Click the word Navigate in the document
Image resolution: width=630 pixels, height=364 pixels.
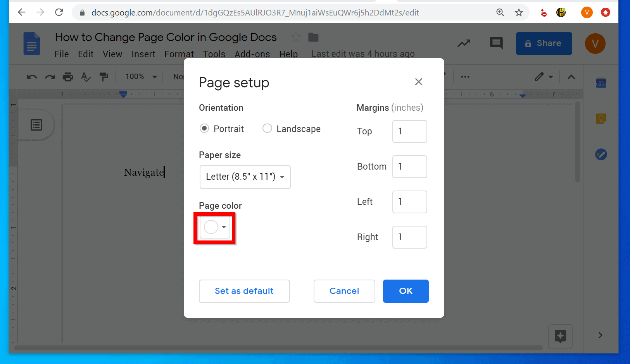point(144,172)
